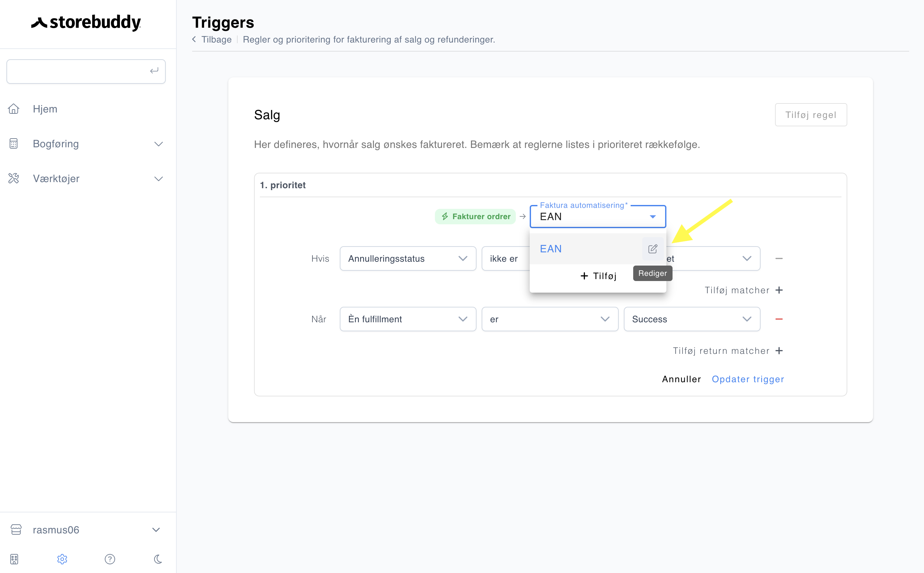Click Tilføj in the dropdown list
924x573 pixels.
pos(598,276)
